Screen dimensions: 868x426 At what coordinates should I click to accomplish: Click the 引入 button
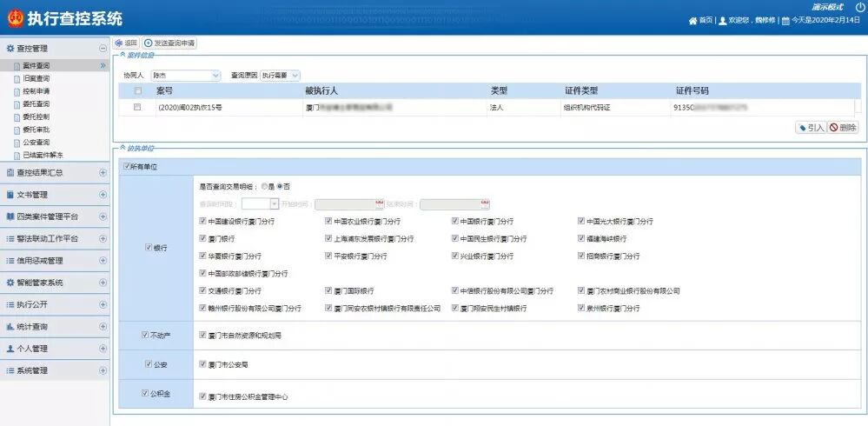click(811, 128)
